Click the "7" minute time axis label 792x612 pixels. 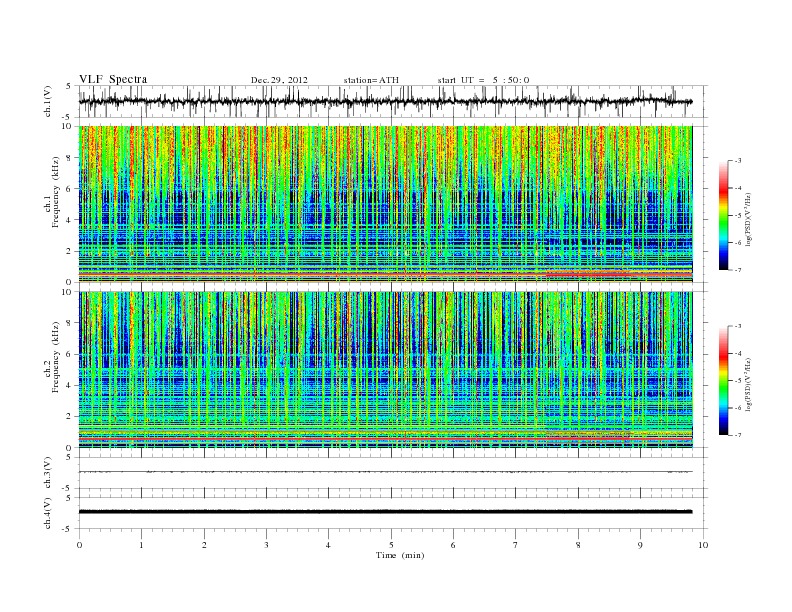pyautogui.click(x=516, y=545)
